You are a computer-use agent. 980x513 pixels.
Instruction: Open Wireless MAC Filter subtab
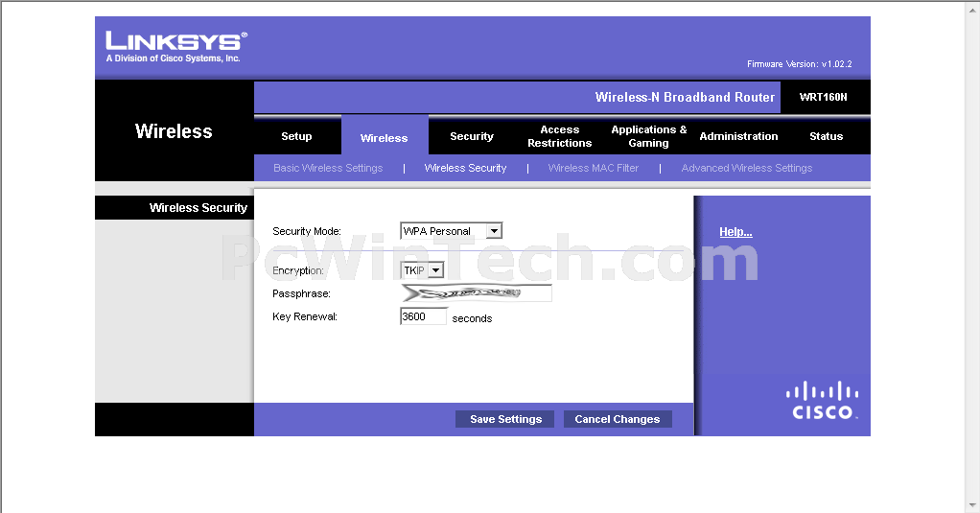point(594,168)
